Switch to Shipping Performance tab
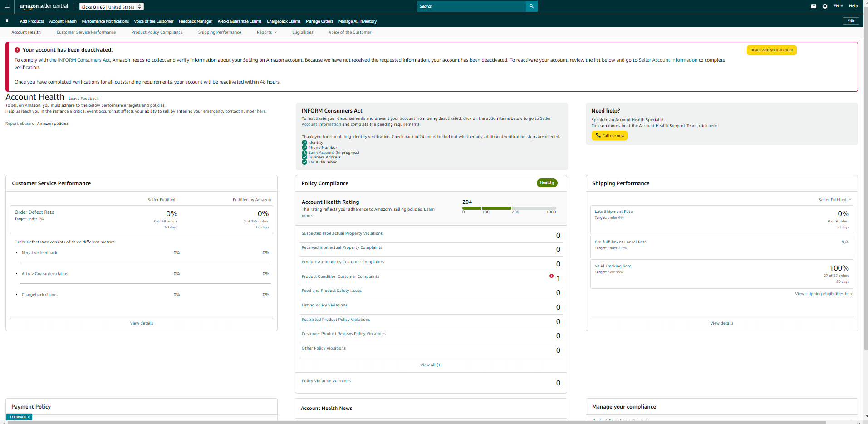Screen dimensions: 868x424 (220, 32)
